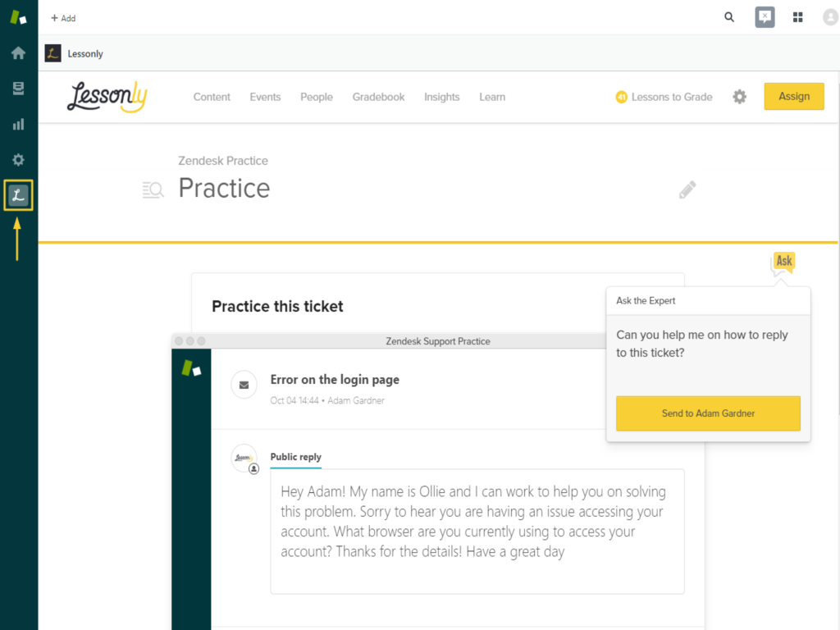The width and height of the screenshot is (840, 630).
Task: Open the Views inbox icon in sidebar
Action: click(x=18, y=89)
